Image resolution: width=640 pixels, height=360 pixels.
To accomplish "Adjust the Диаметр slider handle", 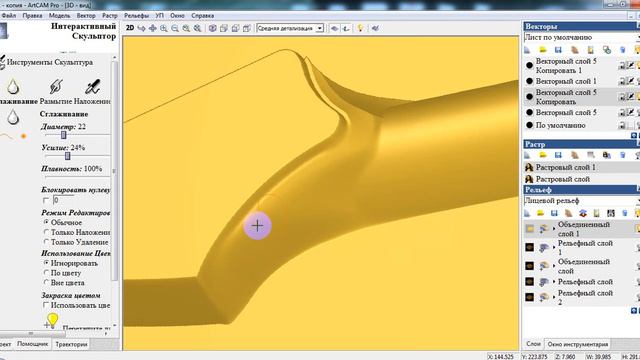I will 63,135.
